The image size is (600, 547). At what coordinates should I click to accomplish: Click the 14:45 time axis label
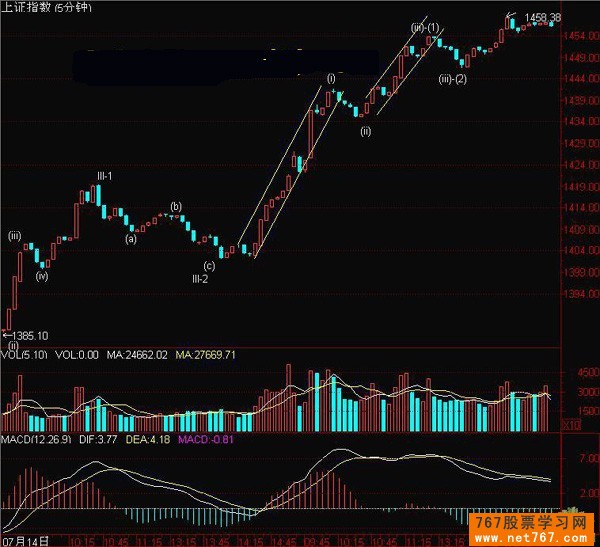[283, 542]
